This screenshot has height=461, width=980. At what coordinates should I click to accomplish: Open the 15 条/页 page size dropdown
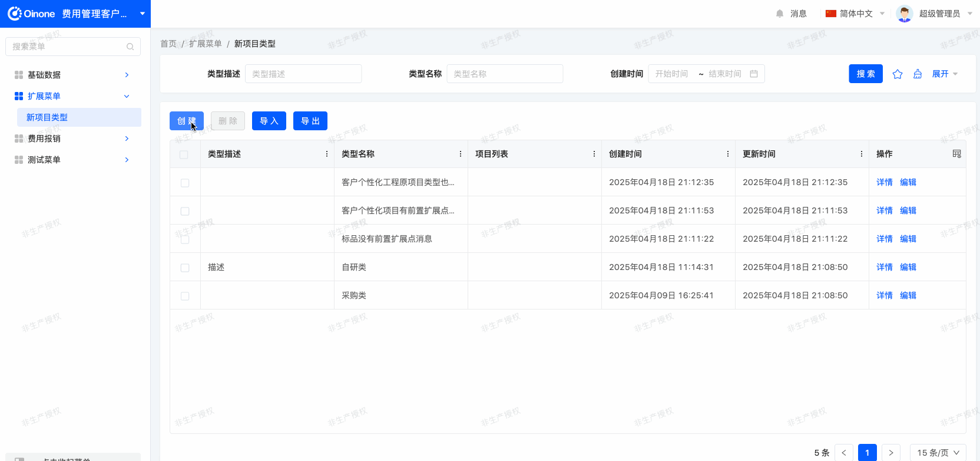click(938, 453)
